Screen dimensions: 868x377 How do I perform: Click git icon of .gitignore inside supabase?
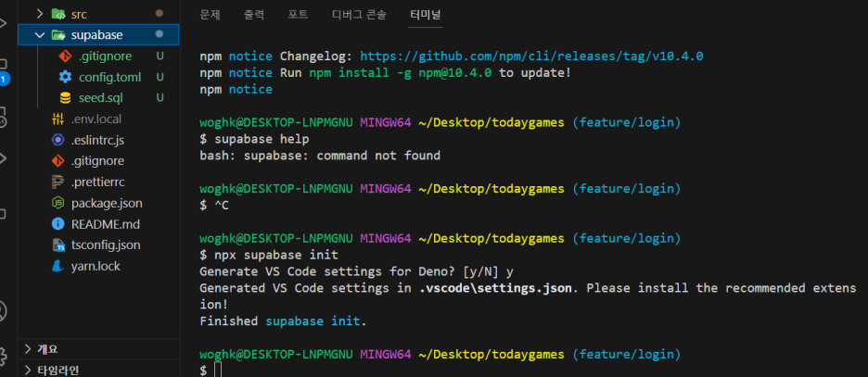pos(65,56)
